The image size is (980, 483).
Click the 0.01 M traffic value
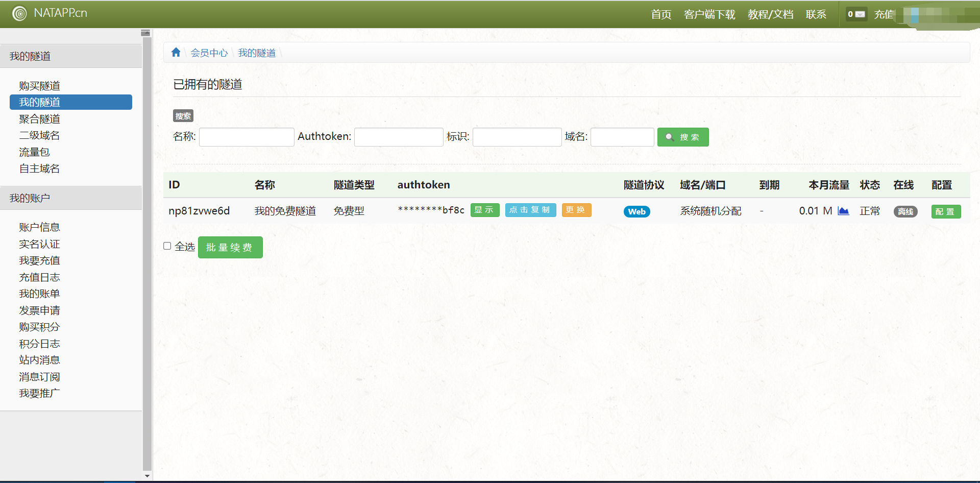816,211
